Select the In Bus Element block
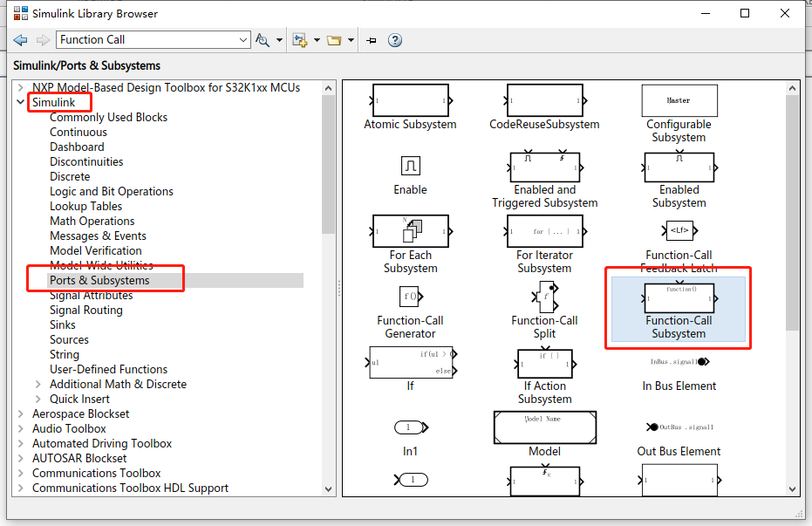This screenshot has height=526, width=812. coord(679,362)
